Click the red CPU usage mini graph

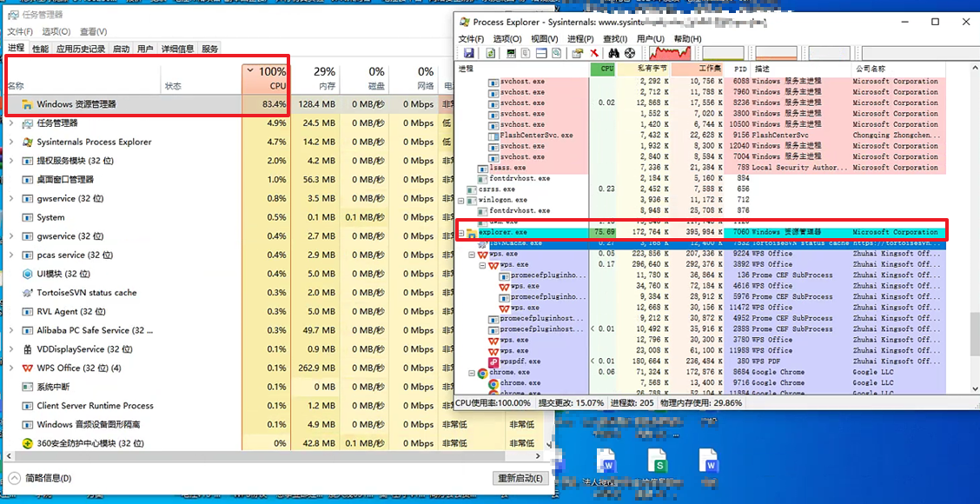pos(670,52)
